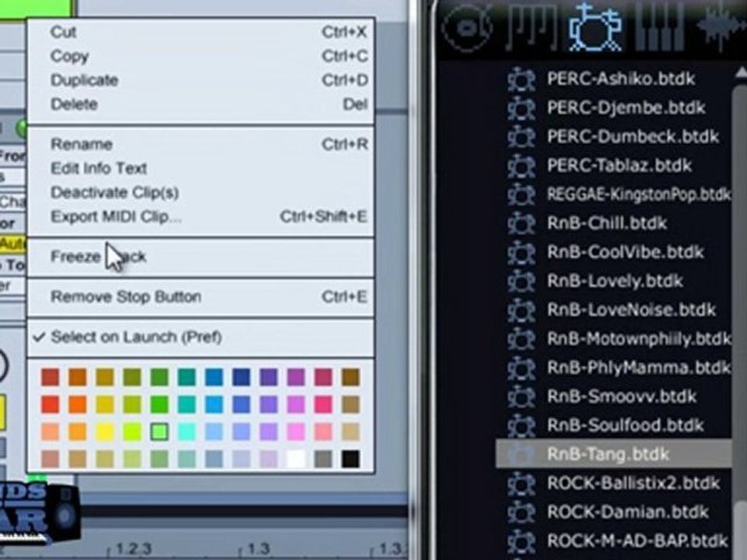The height and width of the screenshot is (560, 747).
Task: Open the waveform samples category icon
Action: pyautogui.click(x=722, y=26)
